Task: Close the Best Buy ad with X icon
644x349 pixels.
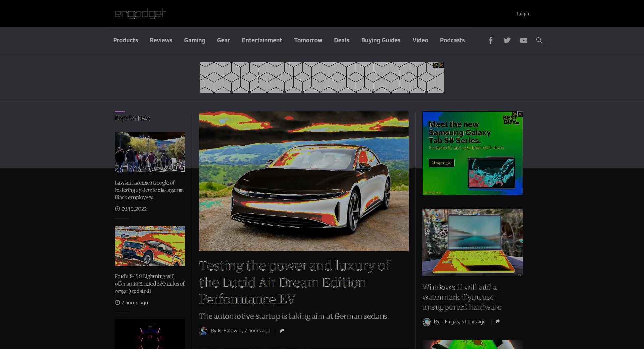Action: pos(520,114)
